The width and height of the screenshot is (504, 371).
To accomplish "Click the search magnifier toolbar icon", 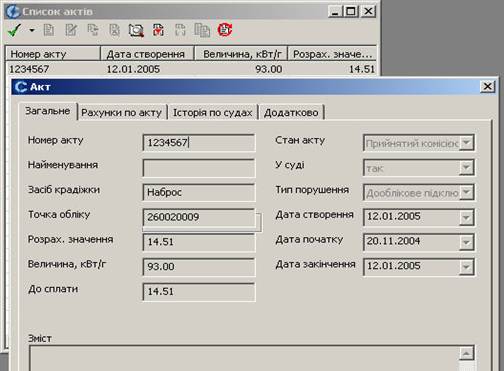I will coord(136,30).
